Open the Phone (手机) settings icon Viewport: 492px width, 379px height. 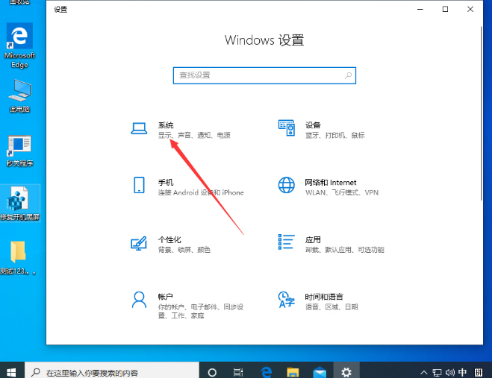coord(139,185)
